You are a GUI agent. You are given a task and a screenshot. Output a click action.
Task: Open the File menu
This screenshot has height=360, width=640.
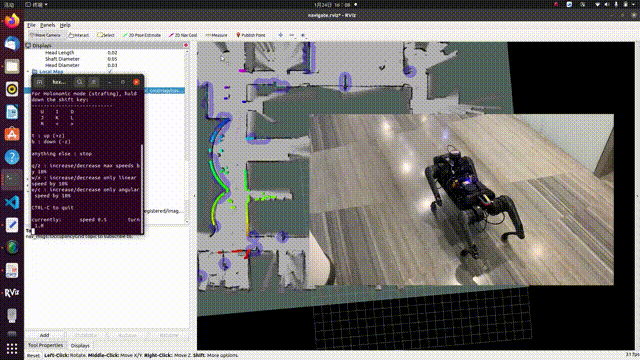coord(31,25)
